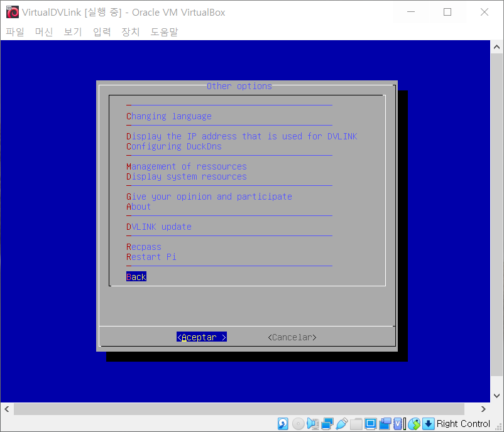Screen dimensions: 504x432
Task: Choose Display system resources option
Action: (187, 176)
